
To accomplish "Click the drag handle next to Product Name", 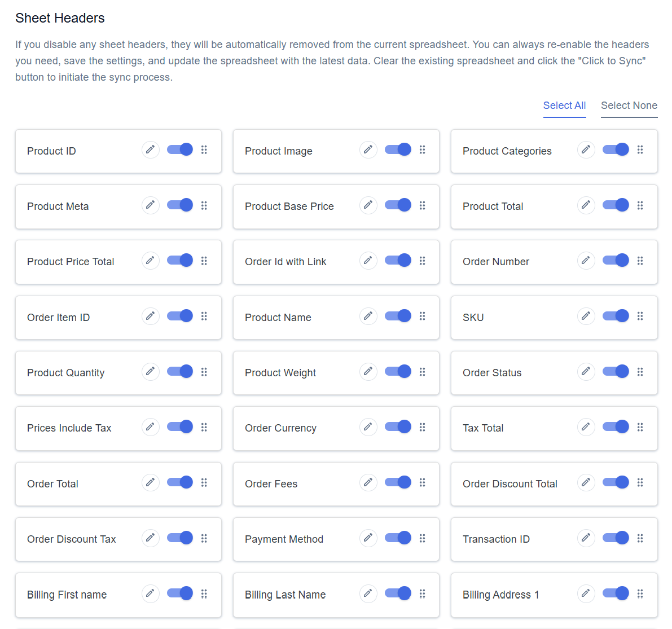I will click(422, 316).
